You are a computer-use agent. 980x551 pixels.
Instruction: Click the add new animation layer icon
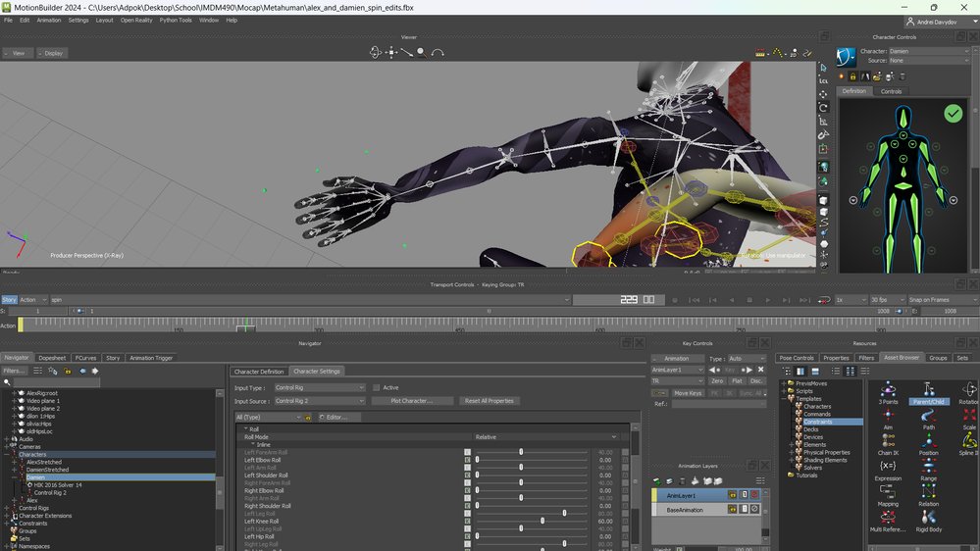coord(657,481)
